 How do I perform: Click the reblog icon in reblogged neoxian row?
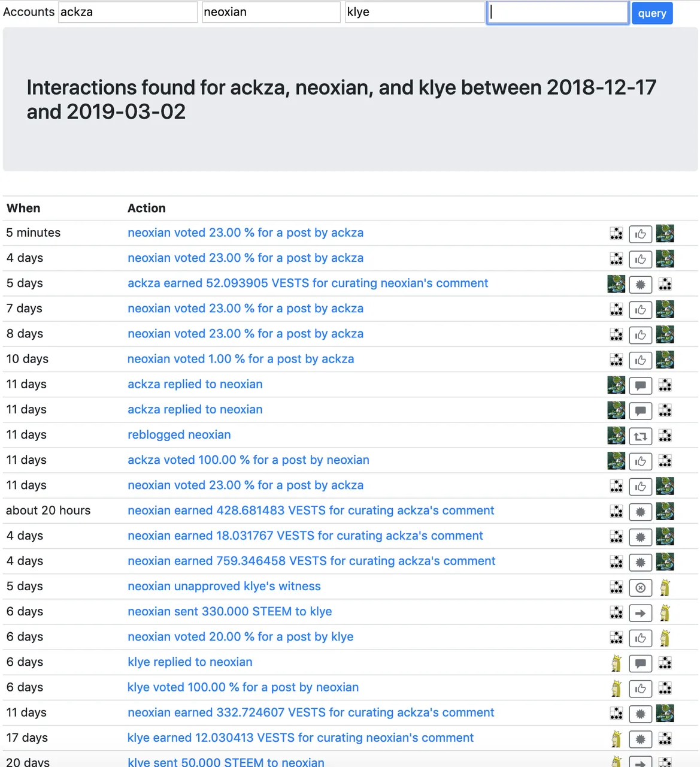pyautogui.click(x=640, y=436)
